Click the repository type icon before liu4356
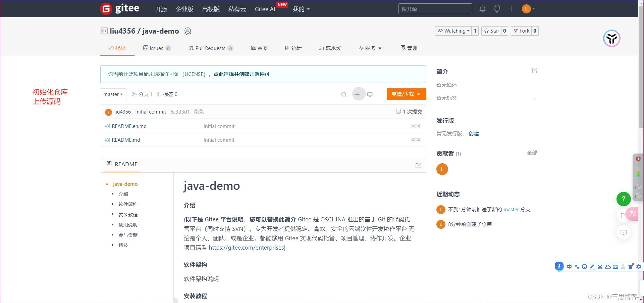The height and width of the screenshot is (303, 644). coord(104,31)
